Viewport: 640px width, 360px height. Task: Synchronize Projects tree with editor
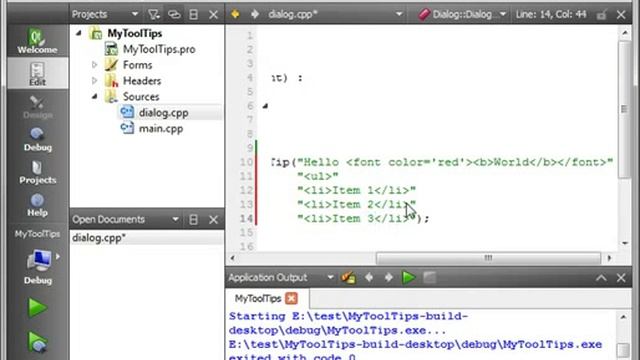pyautogui.click(x=174, y=15)
